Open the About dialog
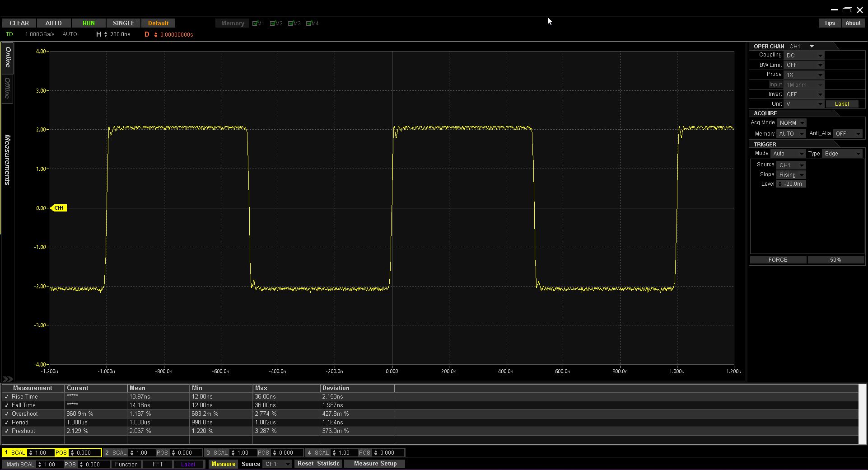 point(853,23)
